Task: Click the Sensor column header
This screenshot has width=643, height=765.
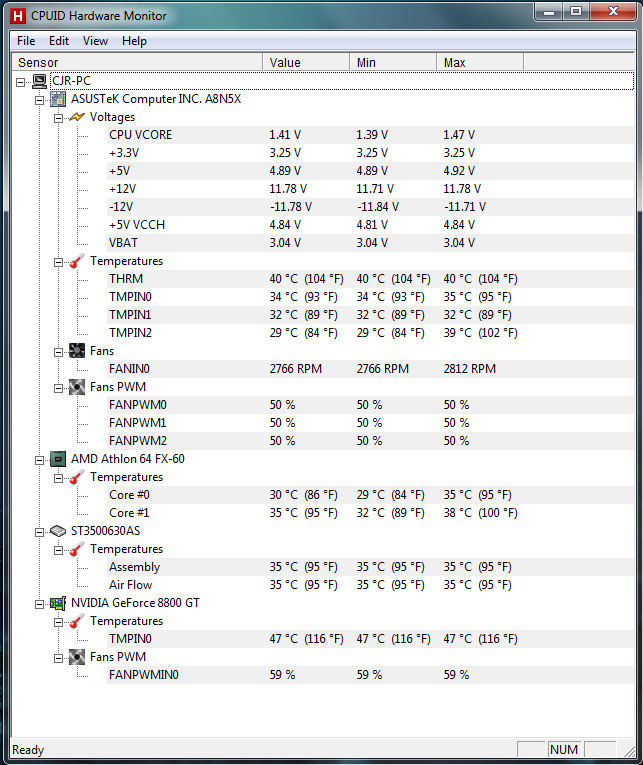Action: (137, 62)
